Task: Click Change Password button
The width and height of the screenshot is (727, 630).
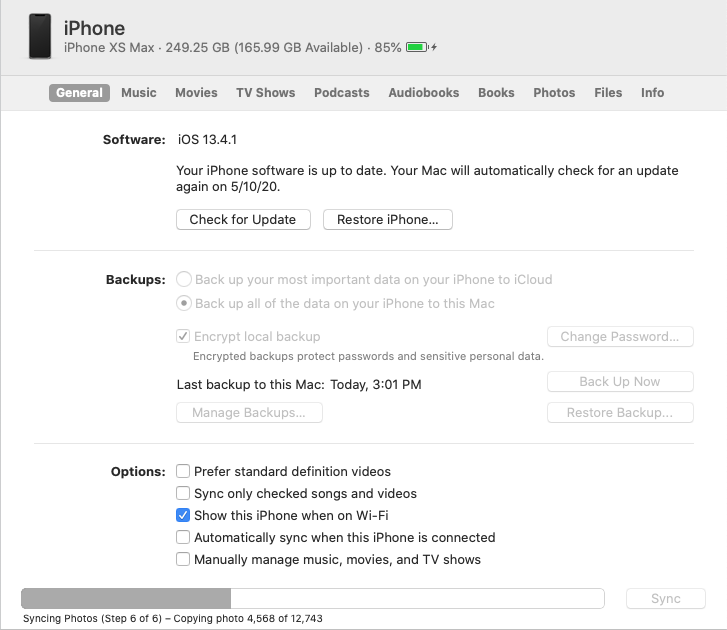Action: (x=620, y=337)
